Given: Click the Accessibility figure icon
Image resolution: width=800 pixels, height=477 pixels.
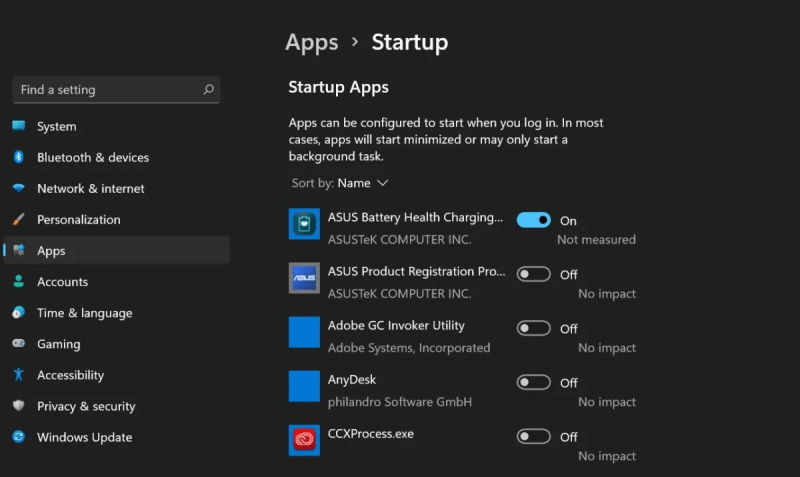Looking at the screenshot, I should coord(19,374).
